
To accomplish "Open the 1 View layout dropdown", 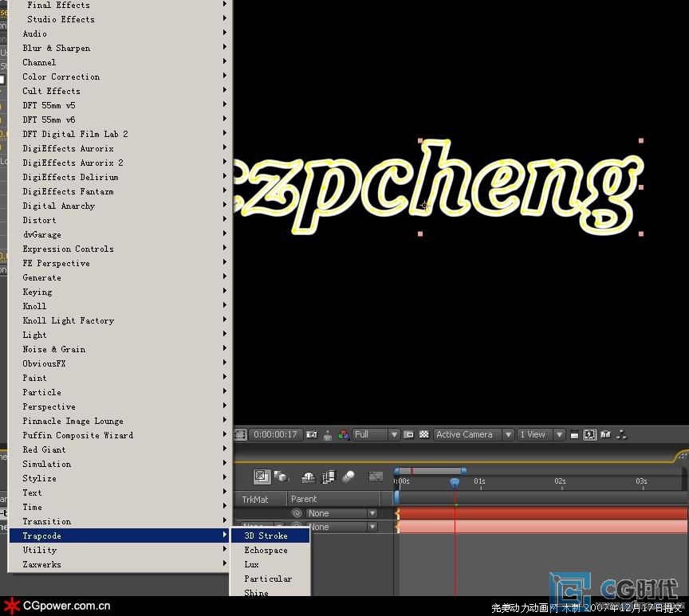I will coord(541,434).
